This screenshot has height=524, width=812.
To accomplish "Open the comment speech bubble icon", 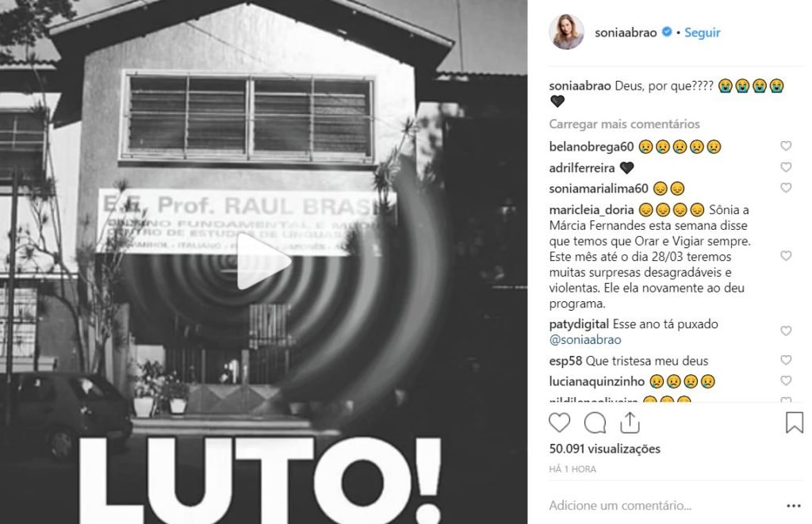I will pos(595,423).
